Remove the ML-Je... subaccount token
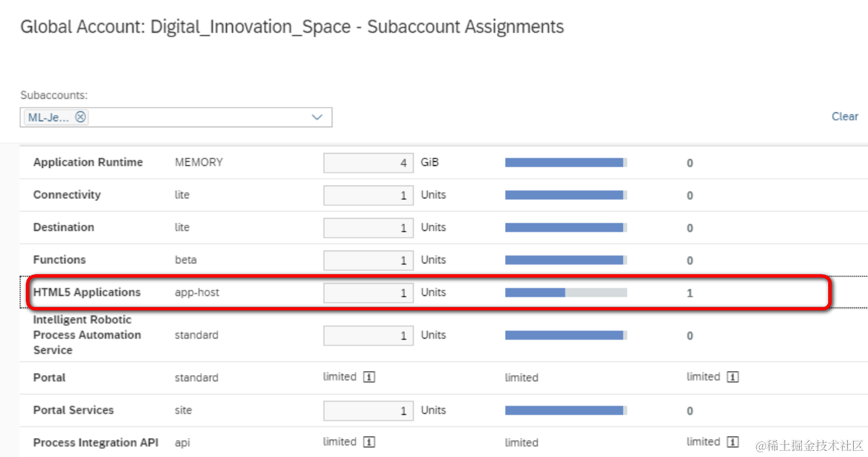This screenshot has width=868, height=457. 81,117
